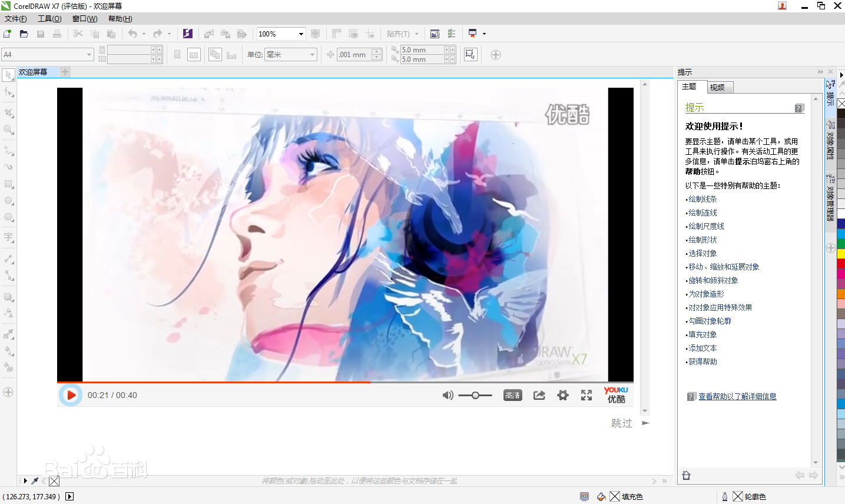
Task: Expand the Undo history dropdown arrow
Action: point(144,34)
